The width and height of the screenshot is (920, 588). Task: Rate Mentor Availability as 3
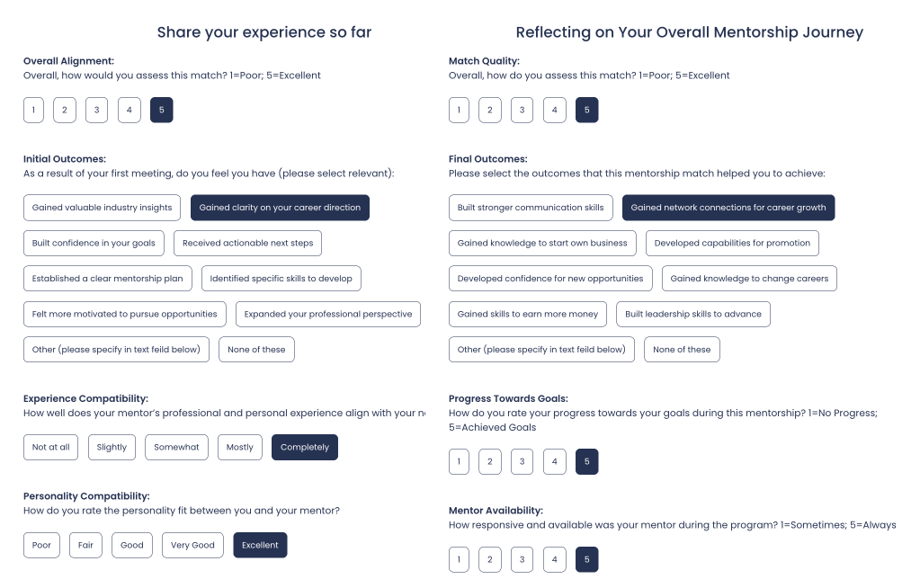click(522, 559)
